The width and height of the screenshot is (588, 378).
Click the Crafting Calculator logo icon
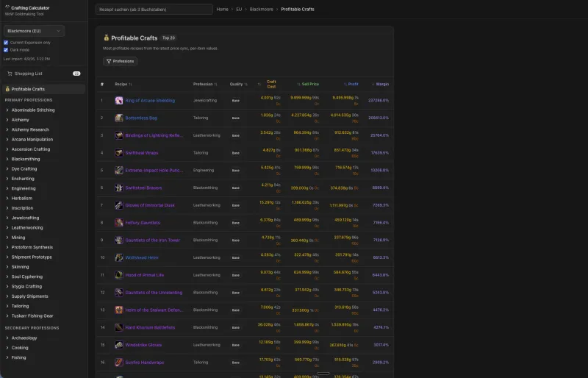tap(7, 7)
